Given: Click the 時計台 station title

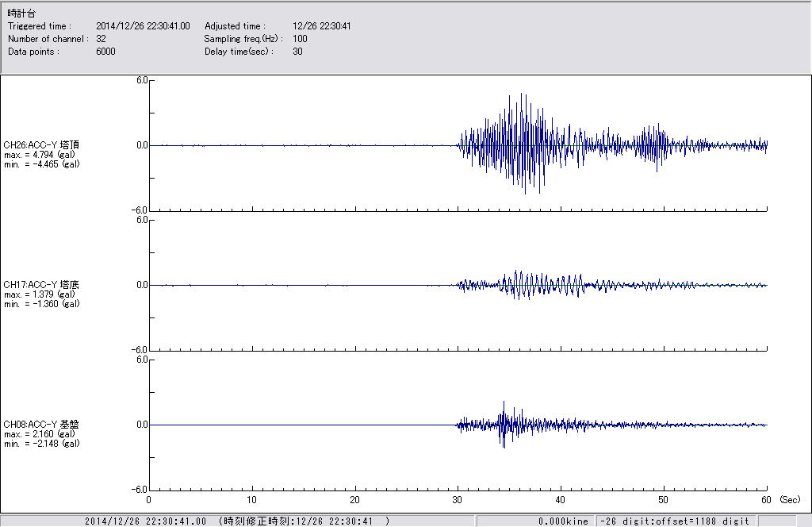Looking at the screenshot, I should click(x=21, y=13).
